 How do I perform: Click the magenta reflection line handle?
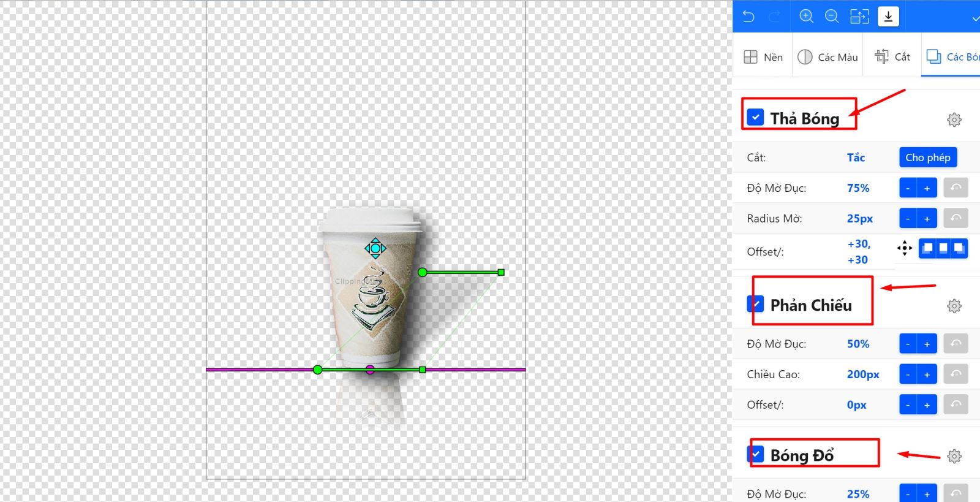point(370,369)
